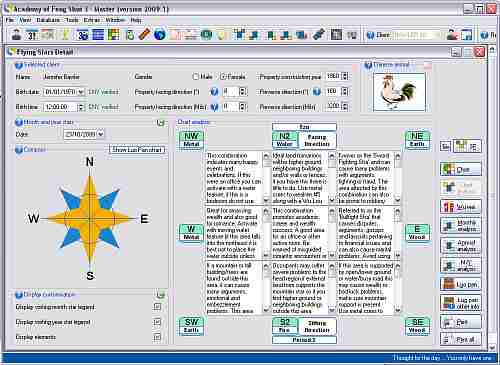Click the blue striped list toolbar icon

(98, 34)
